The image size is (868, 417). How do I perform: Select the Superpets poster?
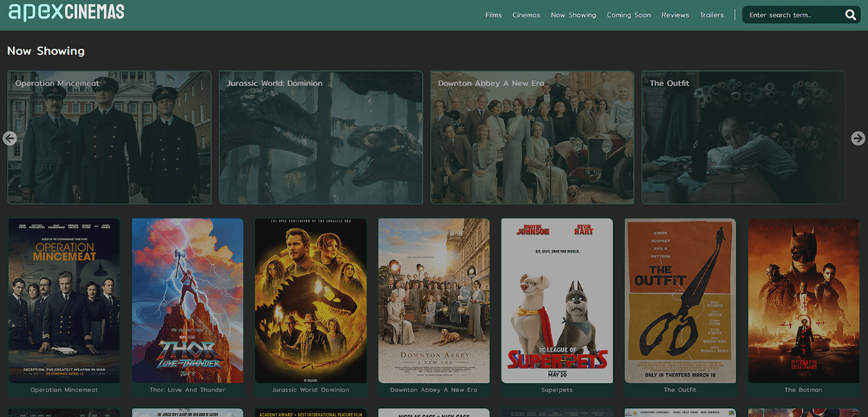coord(557,300)
